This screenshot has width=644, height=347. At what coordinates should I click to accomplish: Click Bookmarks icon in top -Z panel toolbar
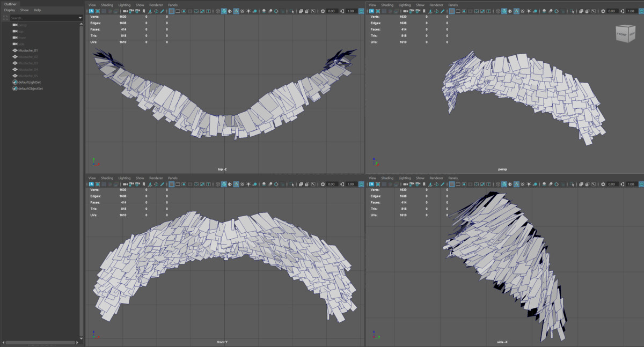[x=143, y=11]
